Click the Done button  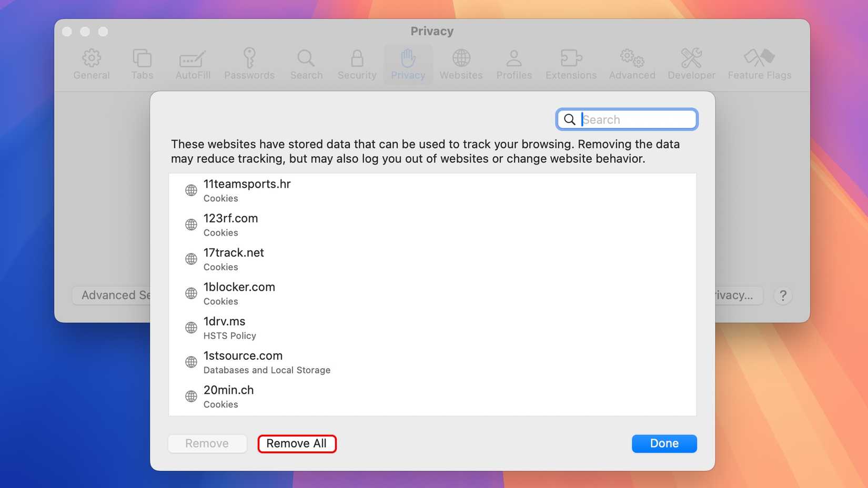click(x=664, y=443)
